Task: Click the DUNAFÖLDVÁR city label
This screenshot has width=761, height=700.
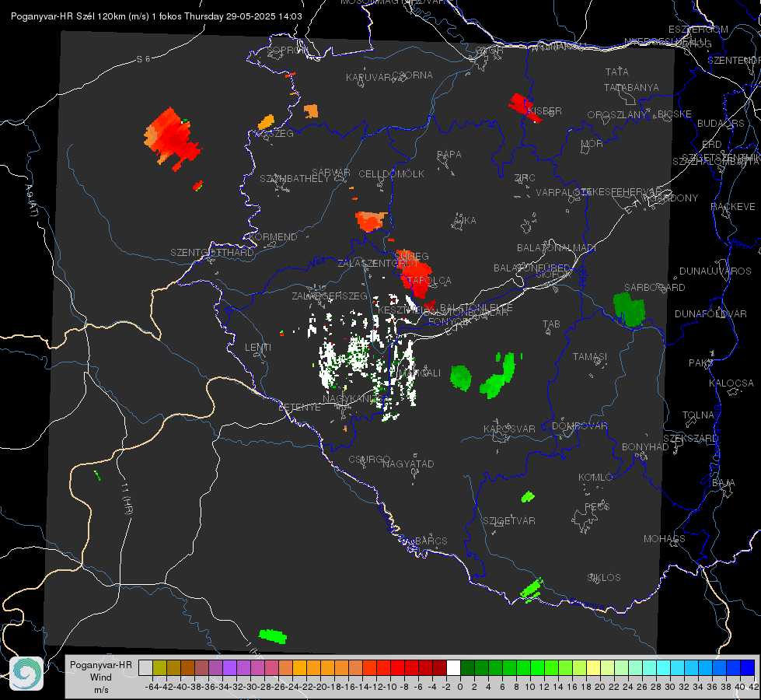Action: (x=710, y=313)
